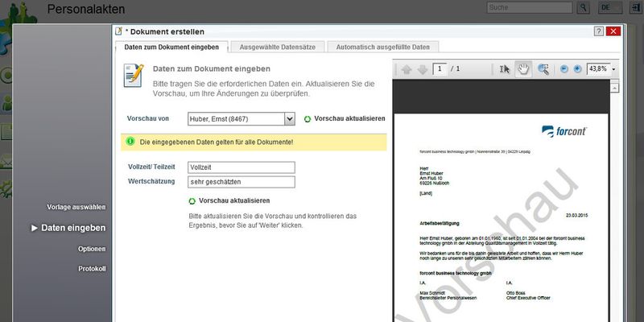This screenshot has width=644, height=322.
Task: Open Automatisch ausgefüllte Daten tab
Action: 387,47
